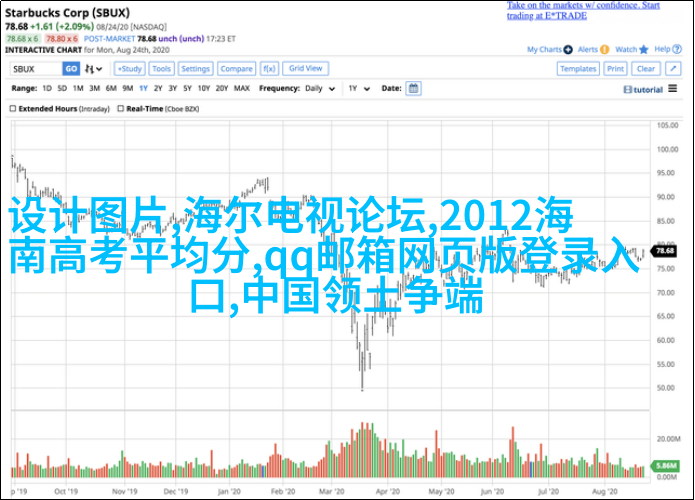This screenshot has width=695, height=500.
Task: Open the Help question mark icon
Action: coord(677,50)
